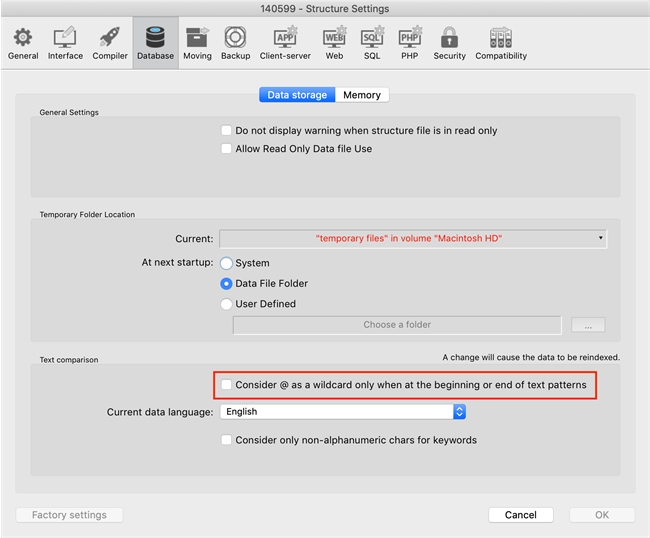Open the Compatibility settings icon
Screen dimensions: 650x538
(501, 42)
